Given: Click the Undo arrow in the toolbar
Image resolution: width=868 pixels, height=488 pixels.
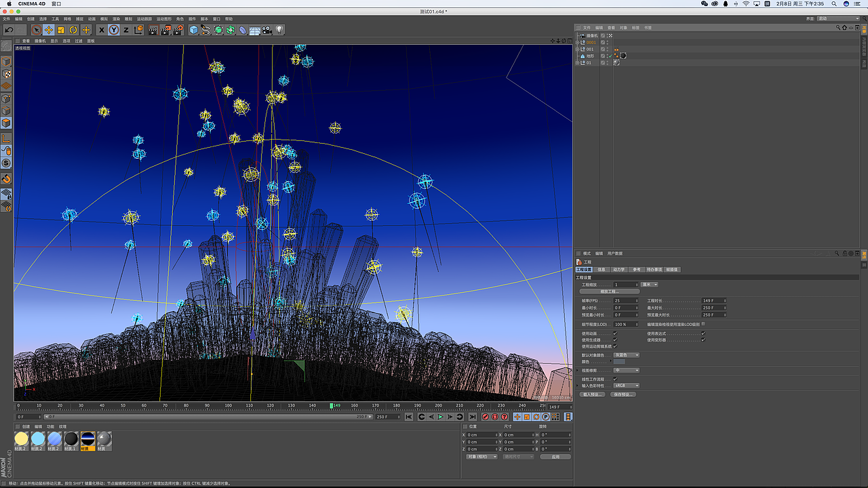Looking at the screenshot, I should pyautogui.click(x=9, y=30).
